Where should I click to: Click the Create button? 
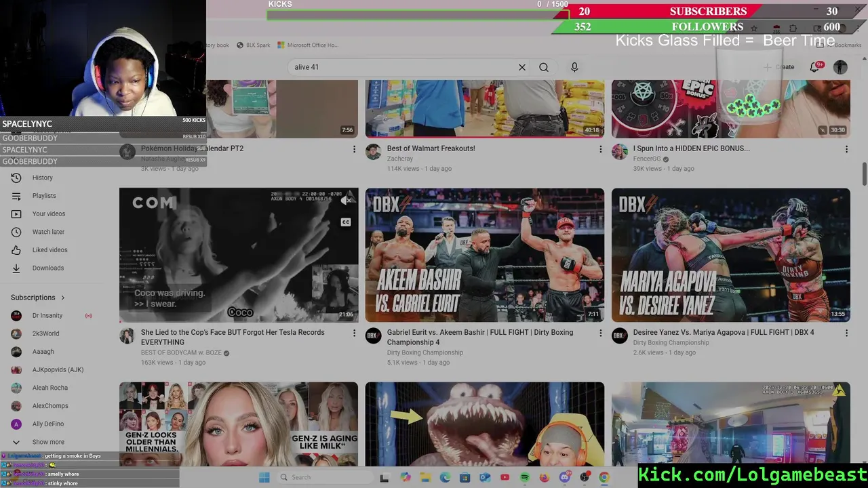coord(778,67)
